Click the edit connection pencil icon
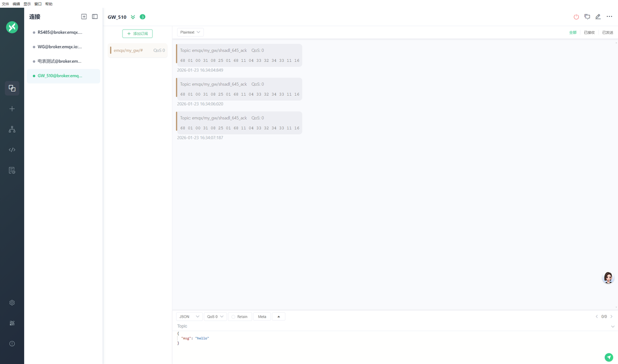Image resolution: width=618 pixels, height=364 pixels. coord(598,17)
